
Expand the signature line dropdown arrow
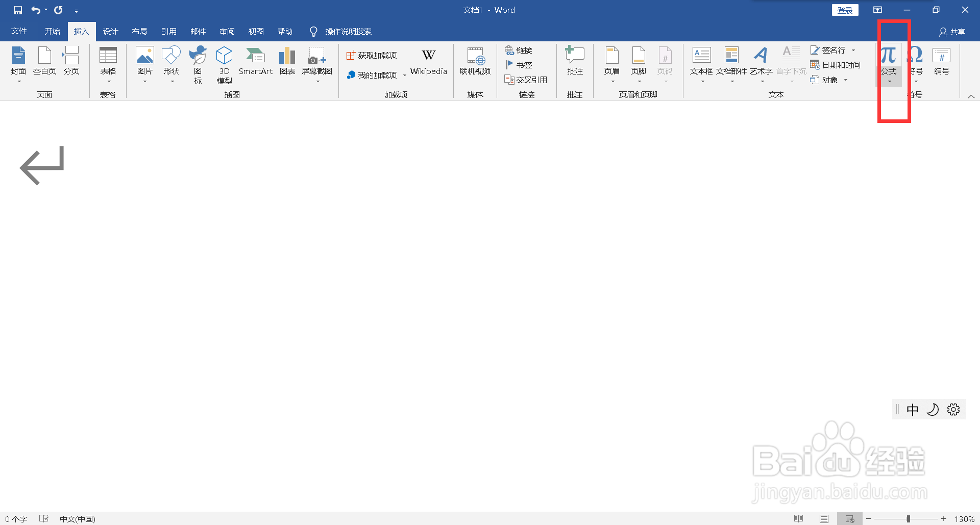(x=853, y=50)
